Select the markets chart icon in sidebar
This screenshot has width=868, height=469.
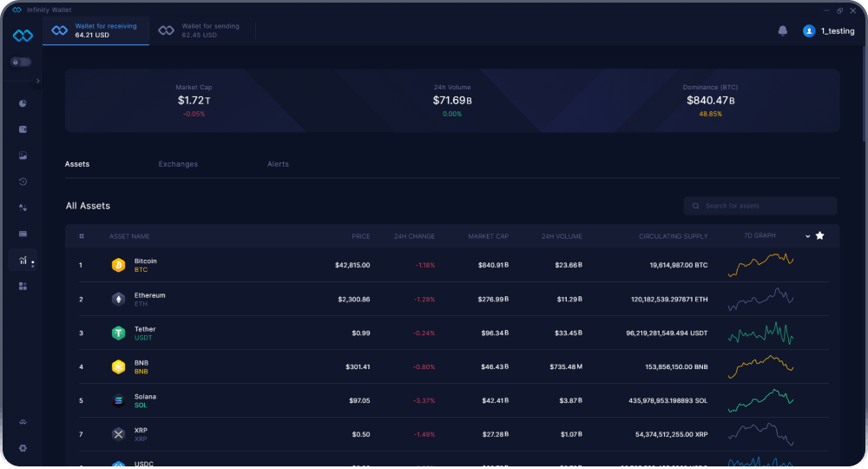[x=23, y=260]
